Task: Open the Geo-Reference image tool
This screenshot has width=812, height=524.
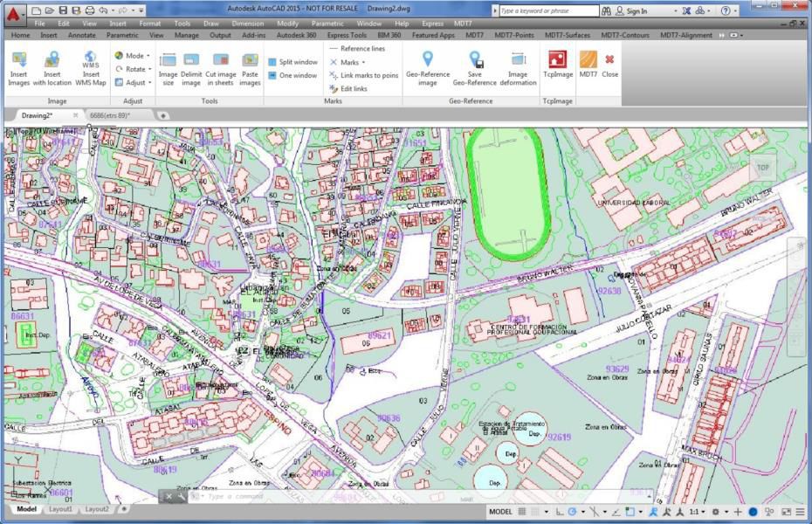Action: 427,65
